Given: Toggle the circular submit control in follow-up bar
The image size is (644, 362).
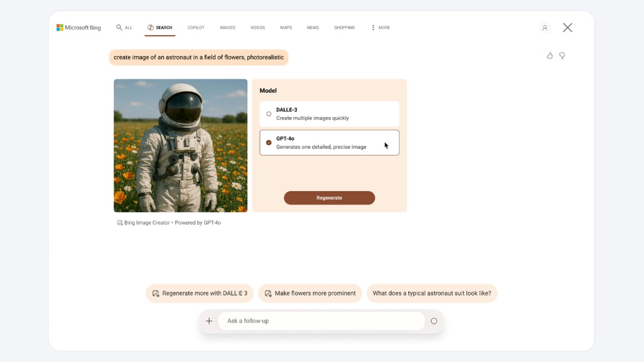Looking at the screenshot, I should pyautogui.click(x=434, y=320).
